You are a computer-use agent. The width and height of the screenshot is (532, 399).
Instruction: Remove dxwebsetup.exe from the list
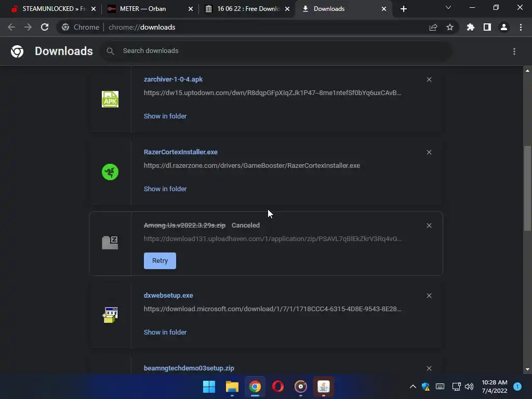tap(429, 296)
